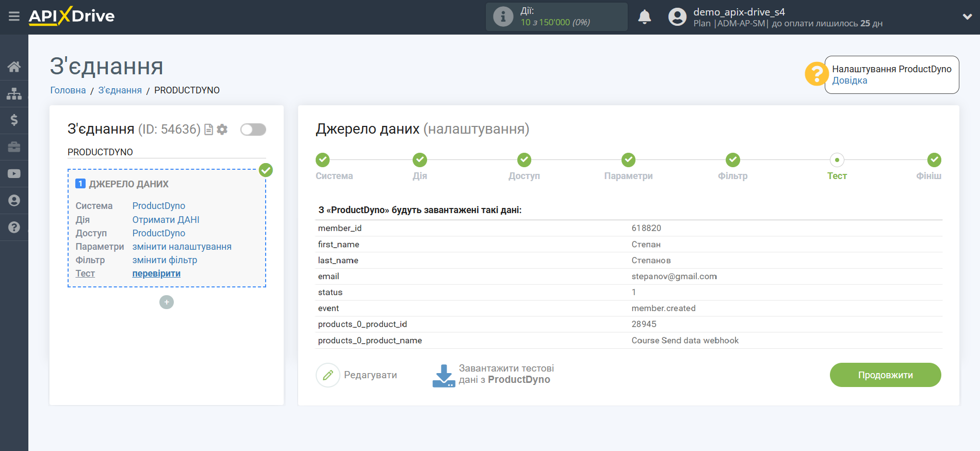Screen dimensions: 980x451
Task: Click the copy connection document icon
Action: pos(209,130)
